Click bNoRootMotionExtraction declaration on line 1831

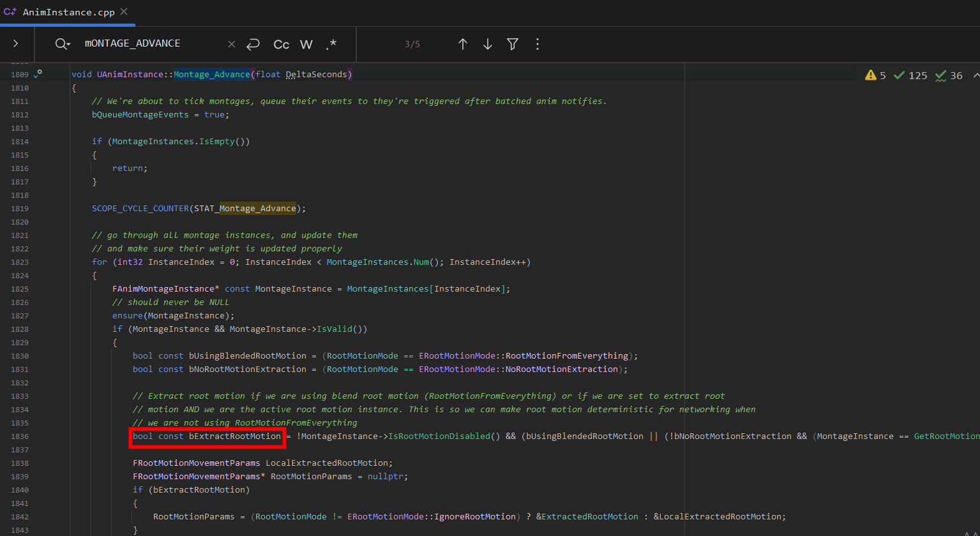point(248,369)
